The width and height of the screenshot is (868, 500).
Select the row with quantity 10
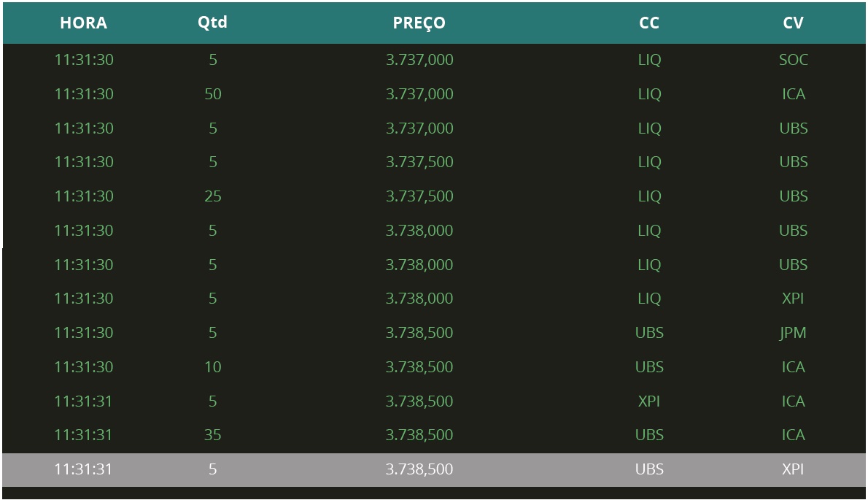[x=434, y=367]
